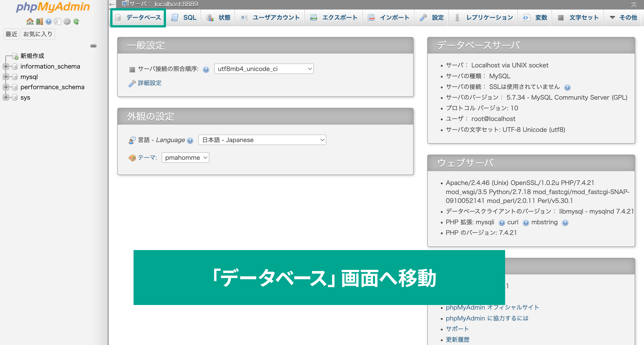The width and height of the screenshot is (644, 345).
Task: Open navigation panel settings gear icon
Action: pyautogui.click(x=67, y=22)
